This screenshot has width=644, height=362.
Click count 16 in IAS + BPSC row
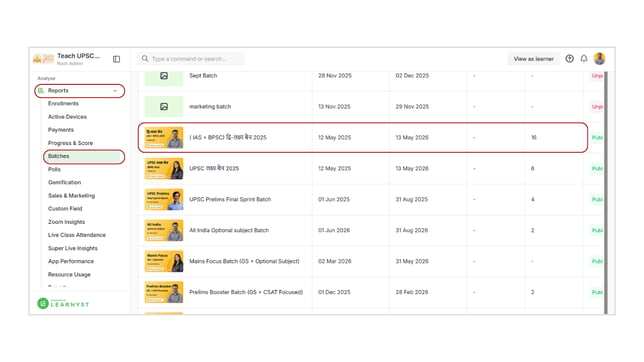click(x=534, y=138)
